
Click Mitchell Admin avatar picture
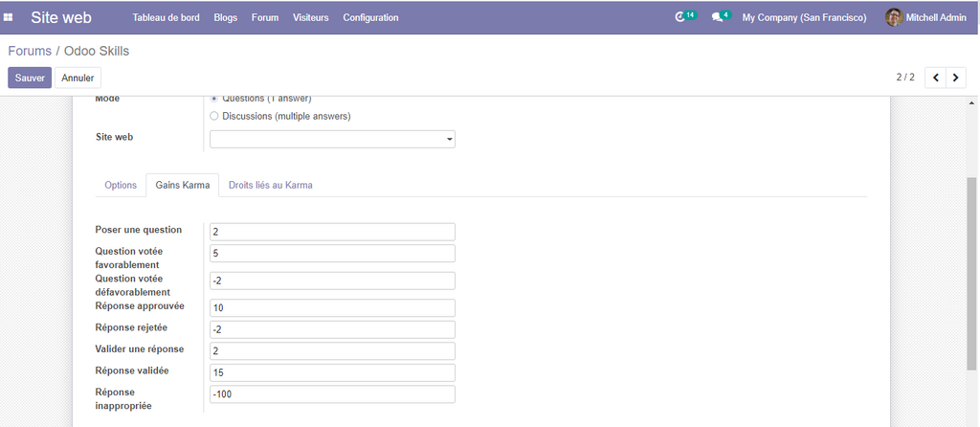(894, 17)
